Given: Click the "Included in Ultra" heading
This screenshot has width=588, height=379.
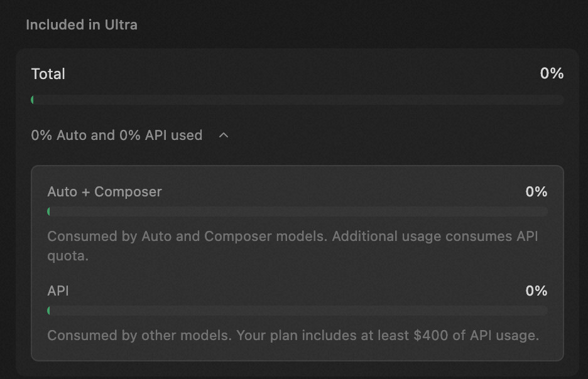Looking at the screenshot, I should click(x=82, y=24).
